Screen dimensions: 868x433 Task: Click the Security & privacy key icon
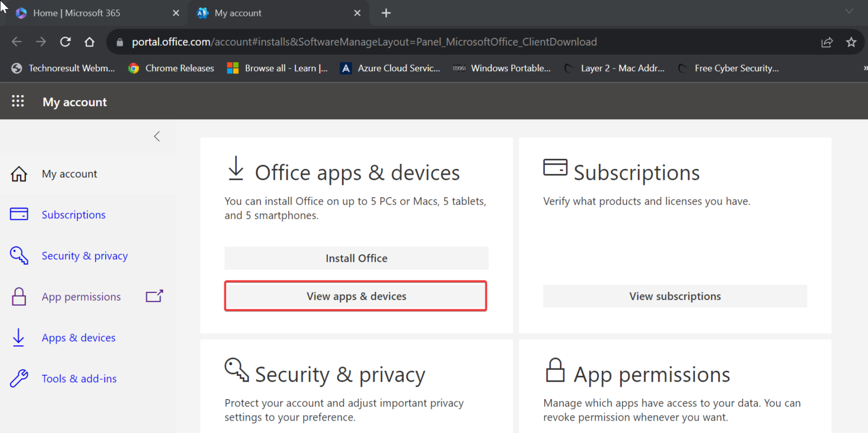tap(19, 256)
